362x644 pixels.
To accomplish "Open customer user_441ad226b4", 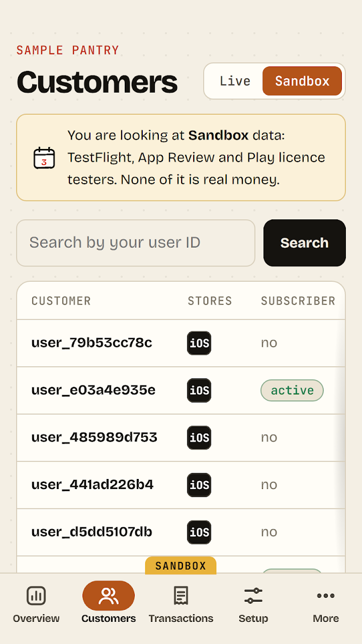I will [x=93, y=485].
